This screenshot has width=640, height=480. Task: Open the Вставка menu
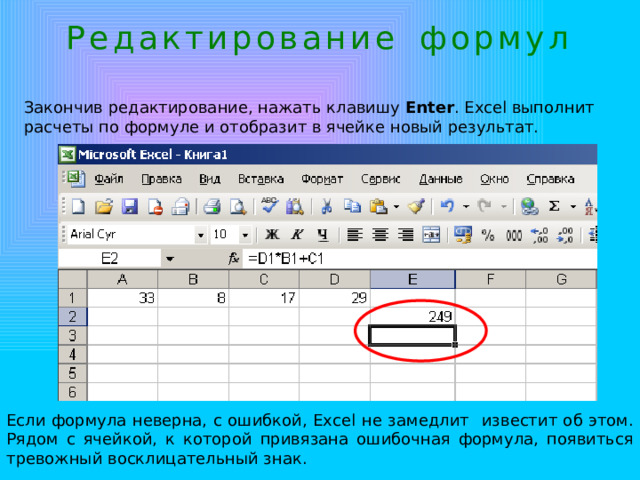tap(261, 179)
